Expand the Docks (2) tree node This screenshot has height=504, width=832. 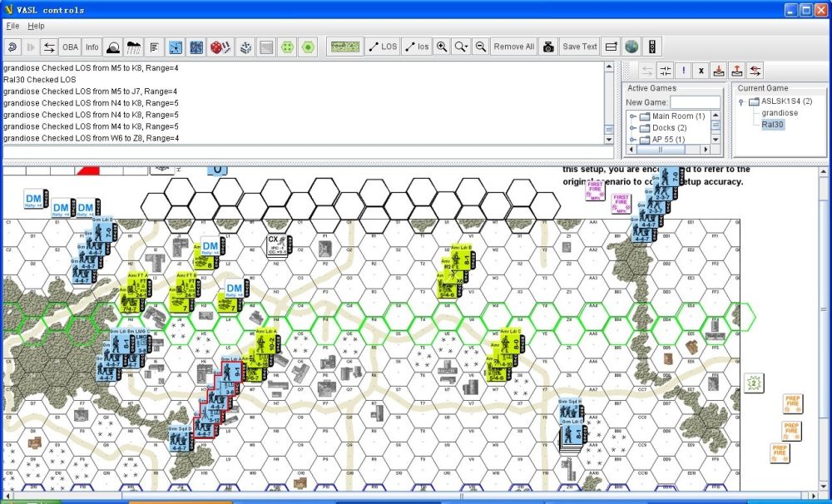pyautogui.click(x=633, y=128)
